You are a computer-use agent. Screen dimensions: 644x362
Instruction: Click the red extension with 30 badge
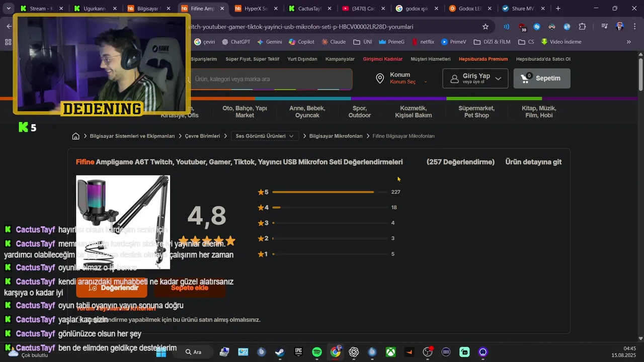[x=522, y=27]
